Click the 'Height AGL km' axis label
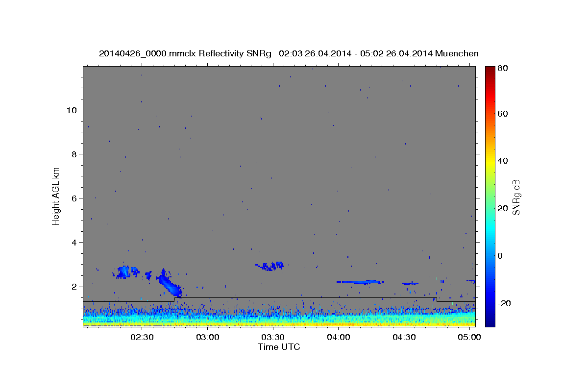Image resolution: width=588 pixels, height=392 pixels. pyautogui.click(x=56, y=196)
